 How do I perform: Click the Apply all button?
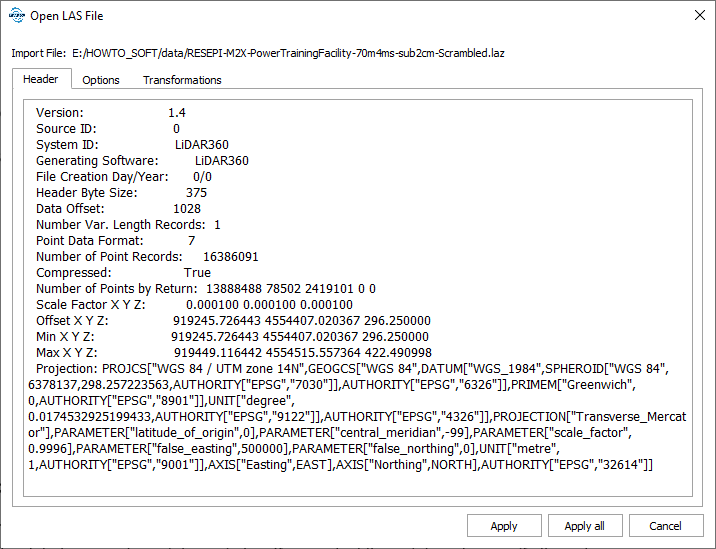(584, 526)
